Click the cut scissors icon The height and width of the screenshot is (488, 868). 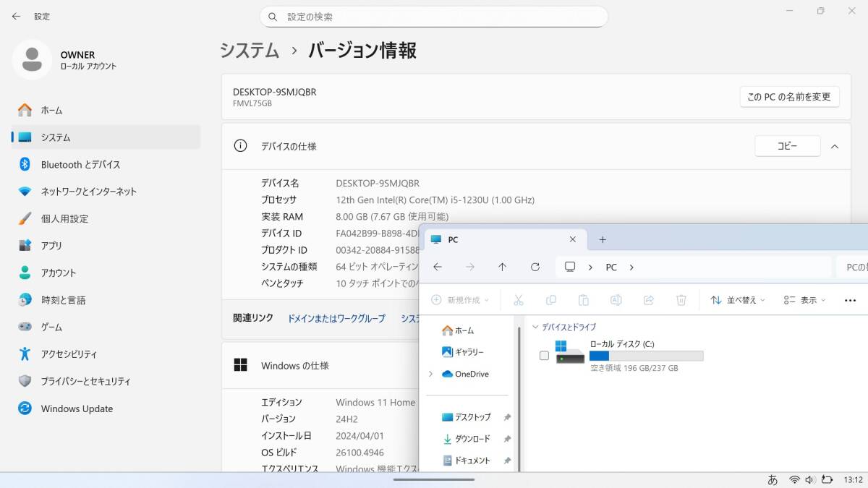tap(518, 300)
